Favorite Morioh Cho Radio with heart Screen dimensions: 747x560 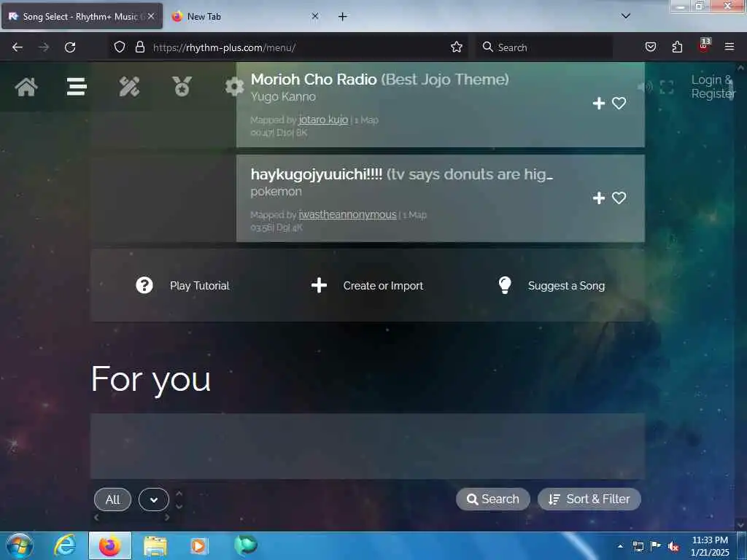tap(619, 103)
